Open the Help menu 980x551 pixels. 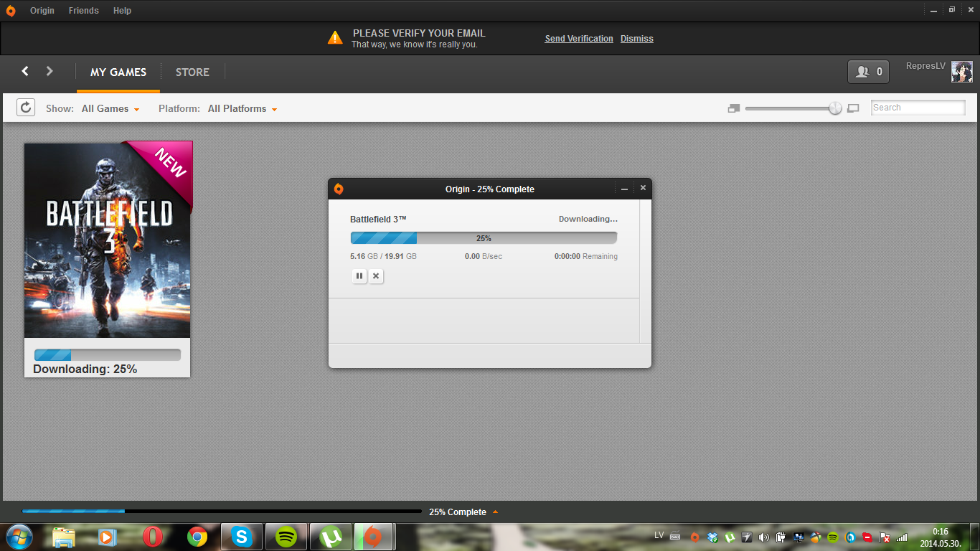123,11
